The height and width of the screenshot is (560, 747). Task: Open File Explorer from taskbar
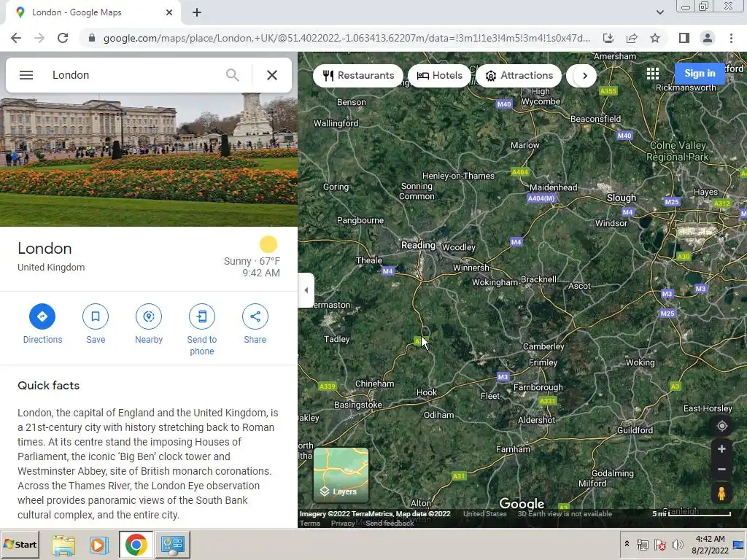tap(63, 544)
